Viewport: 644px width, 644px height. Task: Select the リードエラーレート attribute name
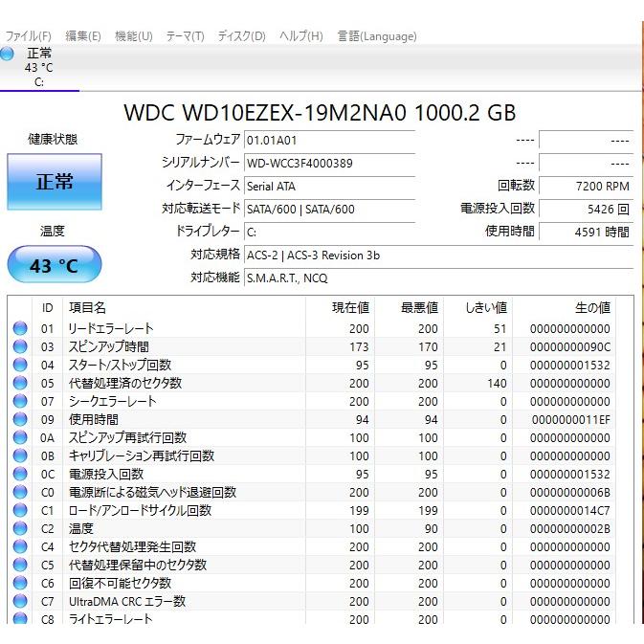click(110, 328)
